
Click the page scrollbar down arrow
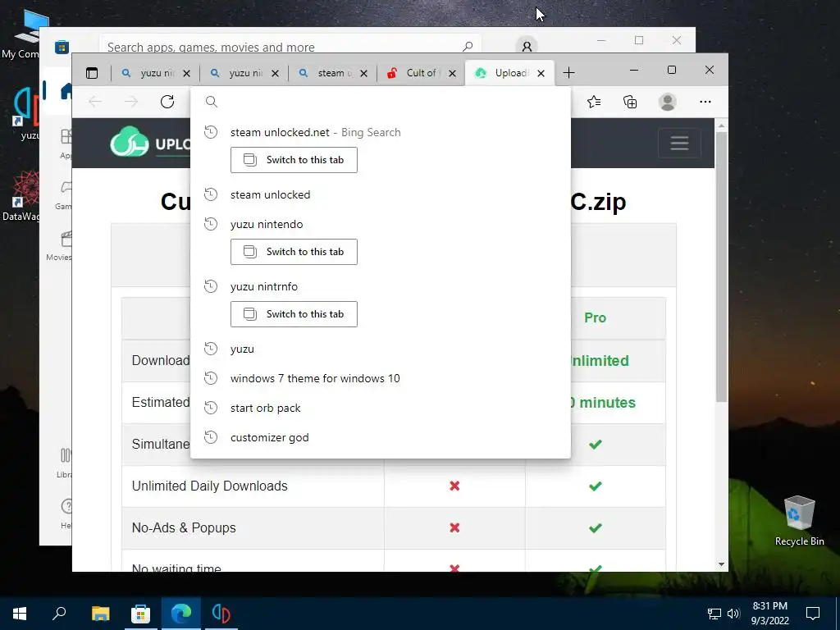click(x=721, y=564)
